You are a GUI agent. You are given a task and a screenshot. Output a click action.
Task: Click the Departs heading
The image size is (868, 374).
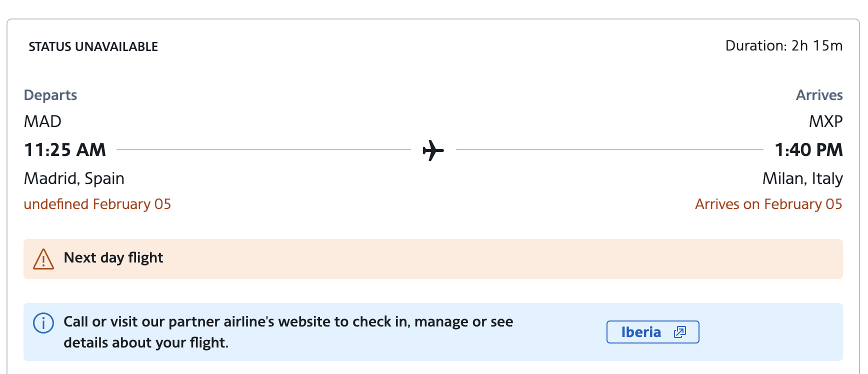point(50,95)
